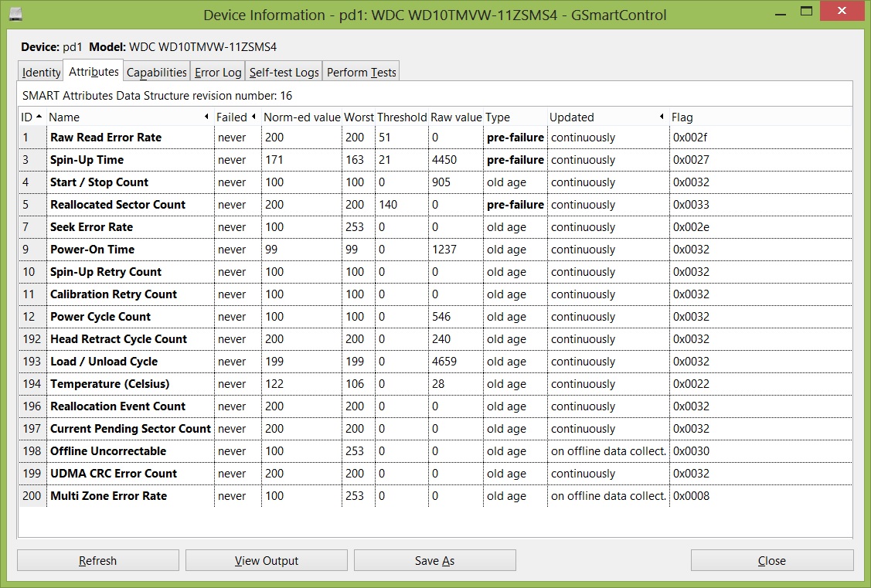This screenshot has height=588, width=871.
Task: Close the window with red X
Action: (x=842, y=11)
